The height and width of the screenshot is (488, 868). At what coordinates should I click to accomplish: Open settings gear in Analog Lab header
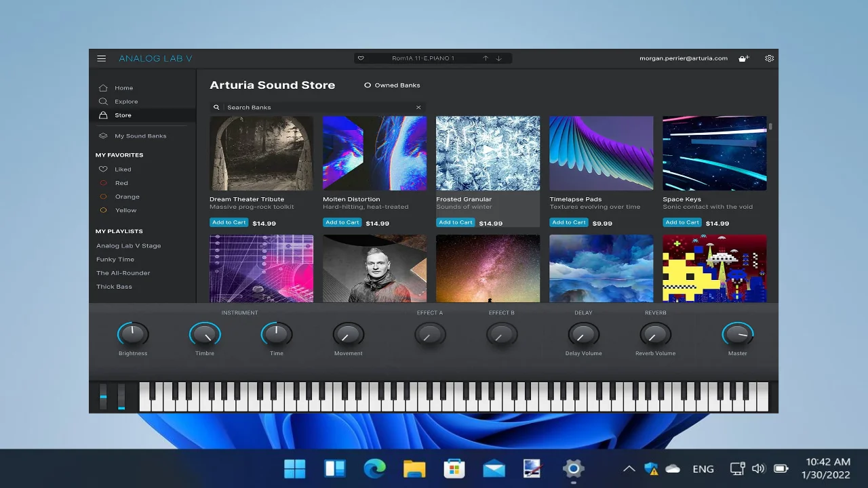[x=769, y=58]
